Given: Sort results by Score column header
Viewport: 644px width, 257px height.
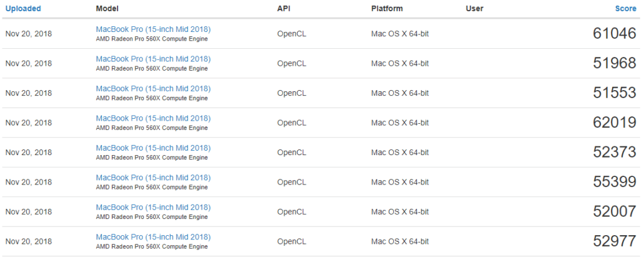Looking at the screenshot, I should (x=625, y=9).
